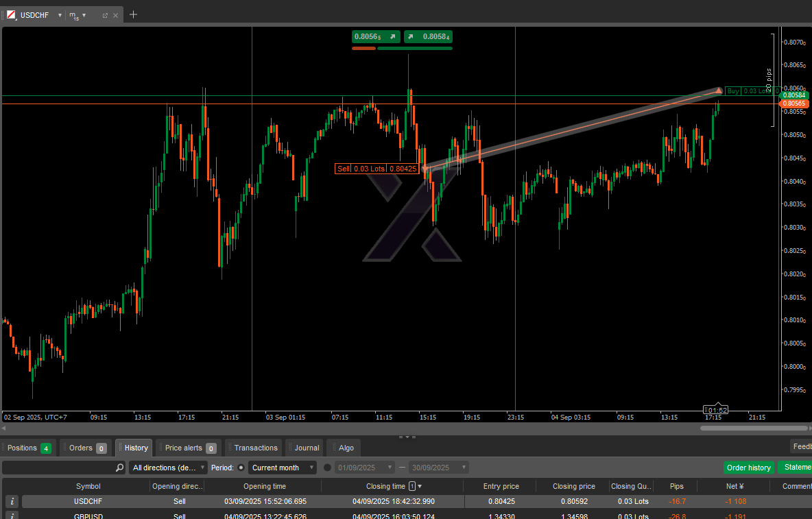This screenshot has width=812, height=519.
Task: Add a new chart tab
Action: [x=133, y=14]
